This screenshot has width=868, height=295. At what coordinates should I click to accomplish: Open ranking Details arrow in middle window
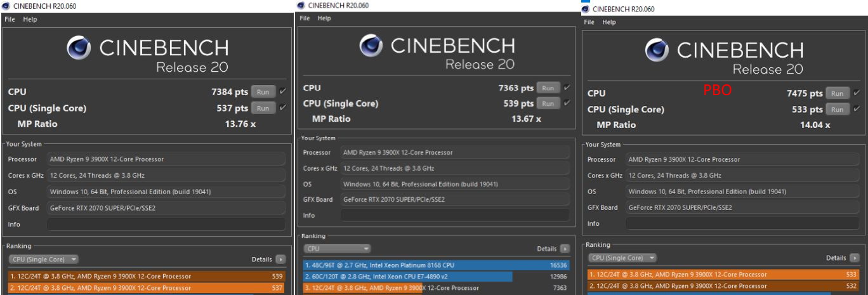tap(565, 249)
